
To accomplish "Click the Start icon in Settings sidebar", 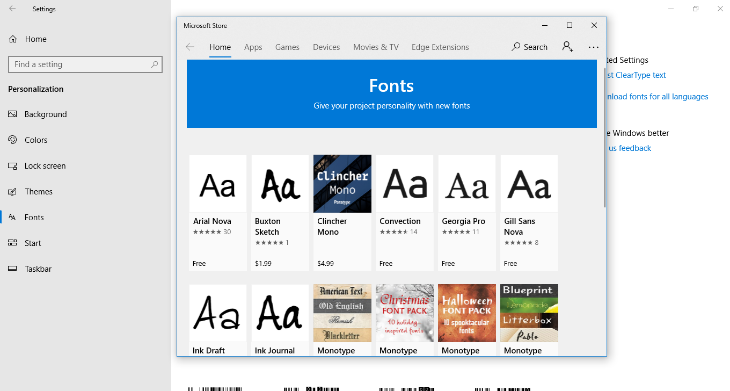I will [x=13, y=243].
